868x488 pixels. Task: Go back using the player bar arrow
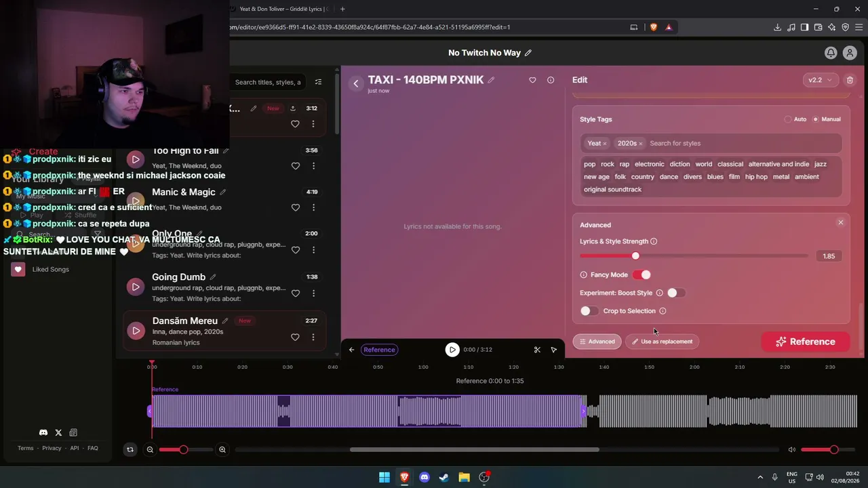pyautogui.click(x=351, y=350)
